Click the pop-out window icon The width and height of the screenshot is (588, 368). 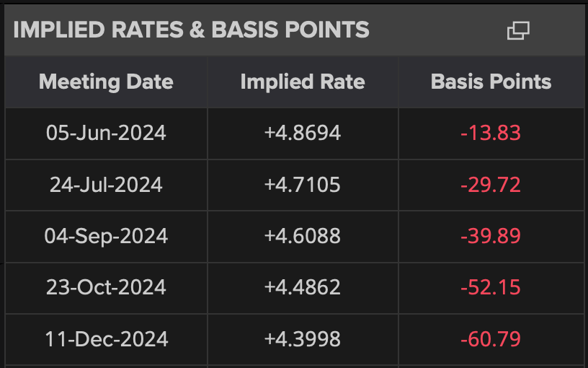tap(518, 30)
